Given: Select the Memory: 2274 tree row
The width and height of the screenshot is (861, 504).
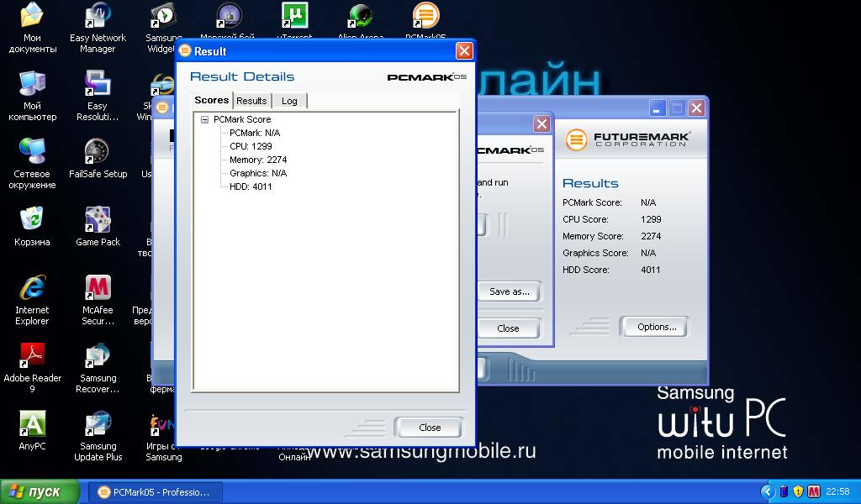Looking at the screenshot, I should coord(258,160).
